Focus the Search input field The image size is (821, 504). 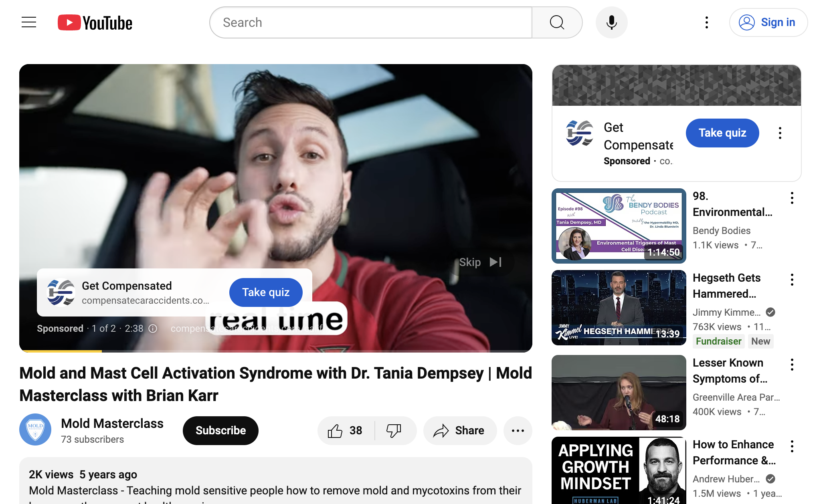point(371,22)
